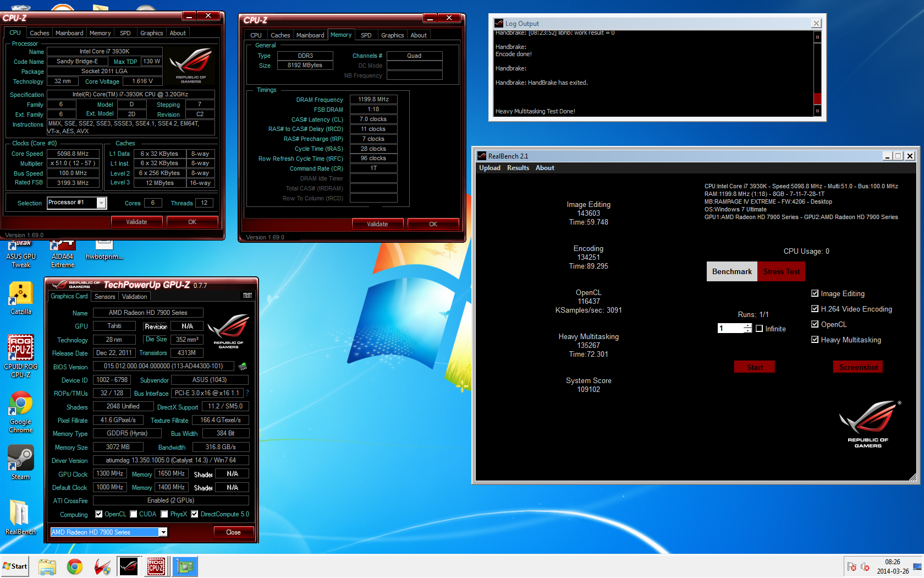Click the ROG RealBench taskbar button
Image resolution: width=924 pixels, height=578 pixels.
129,566
